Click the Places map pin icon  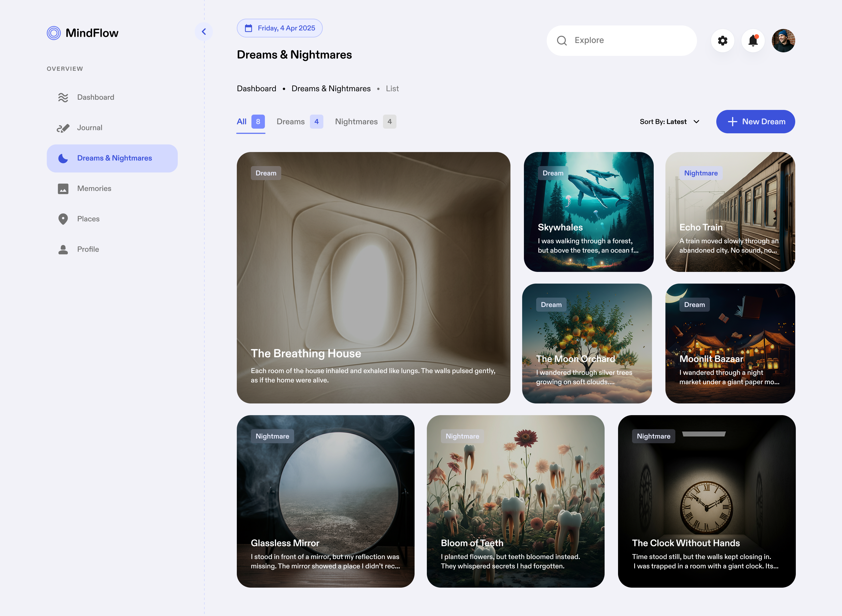point(63,219)
